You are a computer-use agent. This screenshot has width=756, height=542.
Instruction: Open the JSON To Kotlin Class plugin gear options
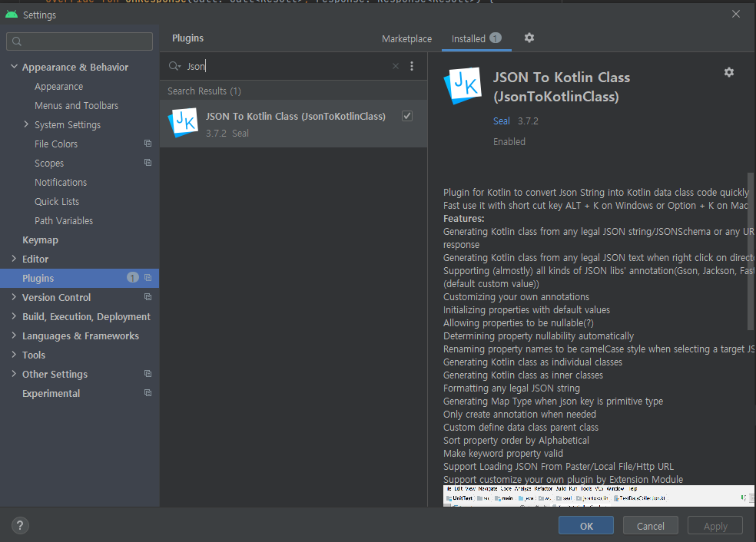pyautogui.click(x=728, y=72)
